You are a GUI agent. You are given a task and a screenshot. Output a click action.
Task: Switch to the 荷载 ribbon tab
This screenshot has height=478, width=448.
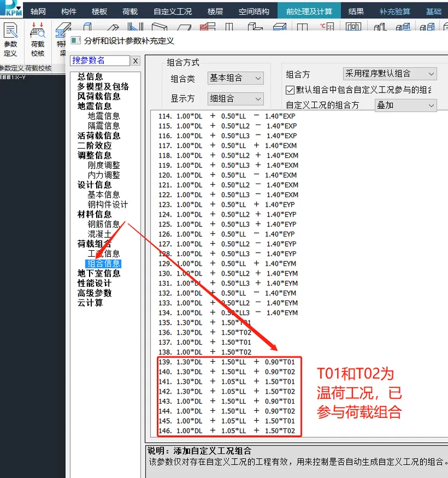(x=130, y=12)
